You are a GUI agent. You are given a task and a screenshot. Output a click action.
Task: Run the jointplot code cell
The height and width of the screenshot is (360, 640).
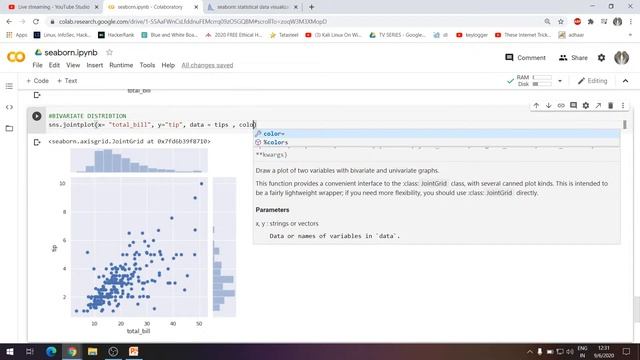tap(37, 116)
